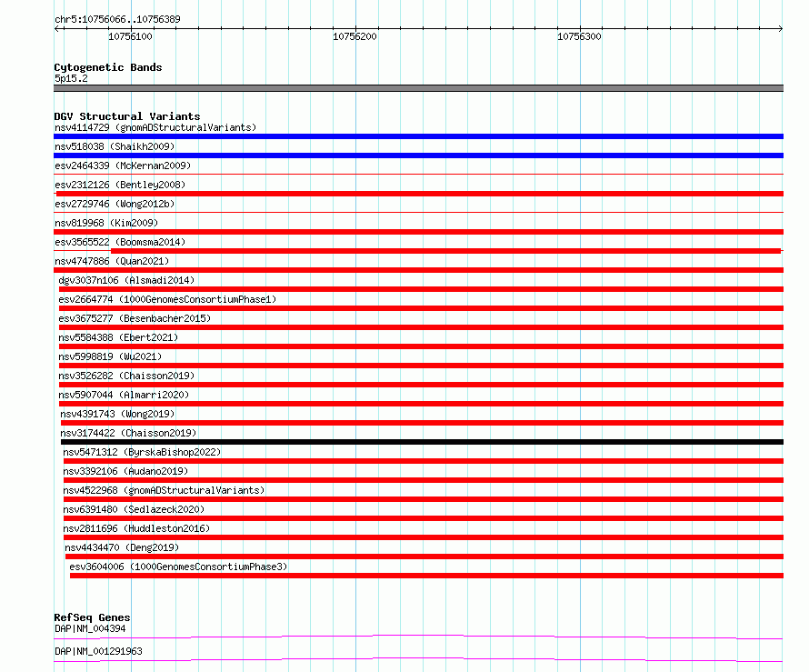Image resolution: width=809 pixels, height=672 pixels.
Task: Select nsv3174422 (Chaisson2019) label
Action: pos(128,433)
